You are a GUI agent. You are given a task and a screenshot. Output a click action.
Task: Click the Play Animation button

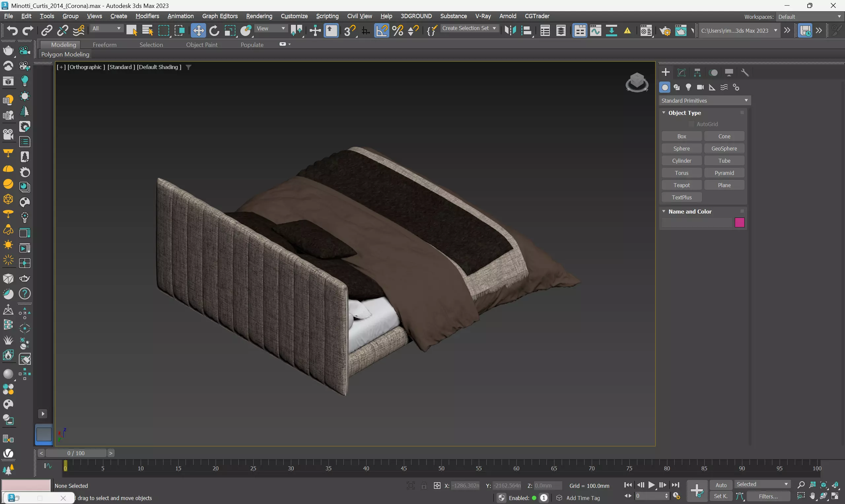[651, 485]
